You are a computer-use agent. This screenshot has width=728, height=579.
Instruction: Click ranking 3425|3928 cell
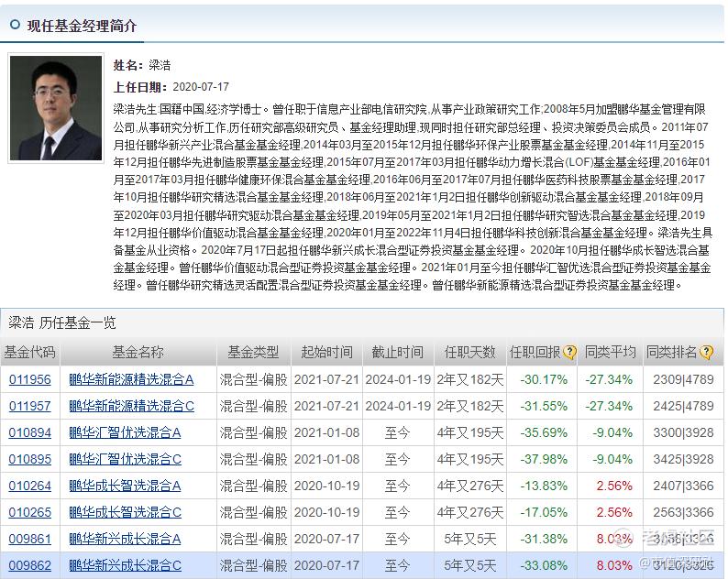tap(683, 459)
